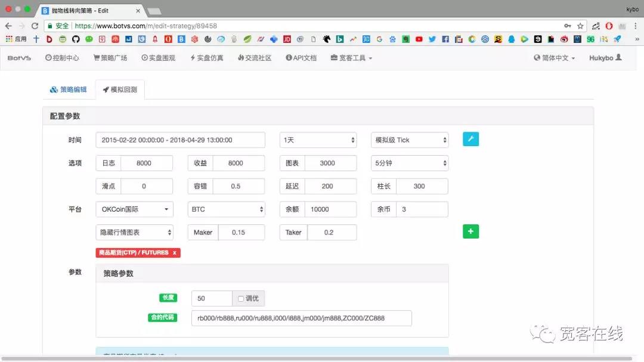Click the BotVS logo in the navbar
644x362 pixels.
(20, 58)
